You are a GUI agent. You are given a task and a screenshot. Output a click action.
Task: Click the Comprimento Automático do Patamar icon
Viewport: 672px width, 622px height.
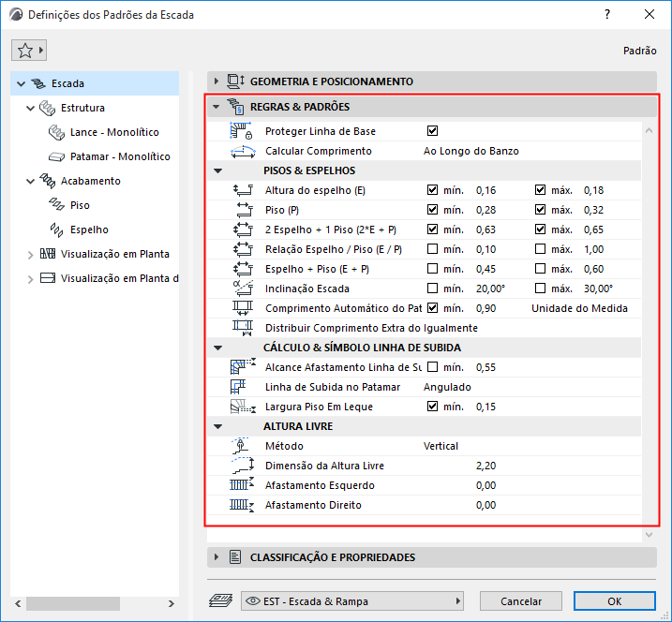[x=243, y=308]
